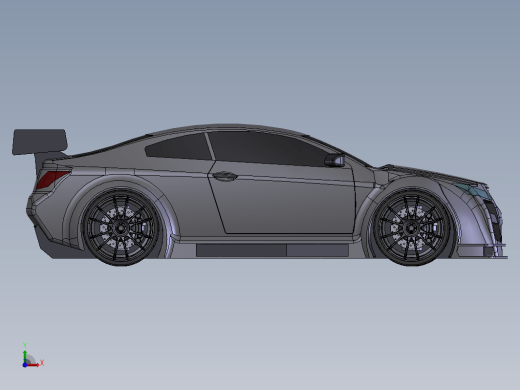Image resolution: width=520 pixels, height=390 pixels.
Task: Select the side mirror on the door
Action: [334, 160]
